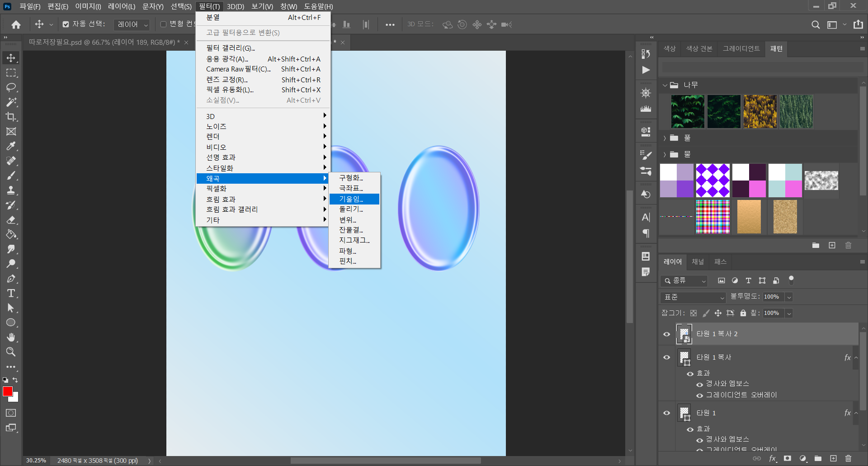The width and height of the screenshot is (868, 466).
Task: Open the 칠 fill dropdown arrow
Action: tap(789, 314)
